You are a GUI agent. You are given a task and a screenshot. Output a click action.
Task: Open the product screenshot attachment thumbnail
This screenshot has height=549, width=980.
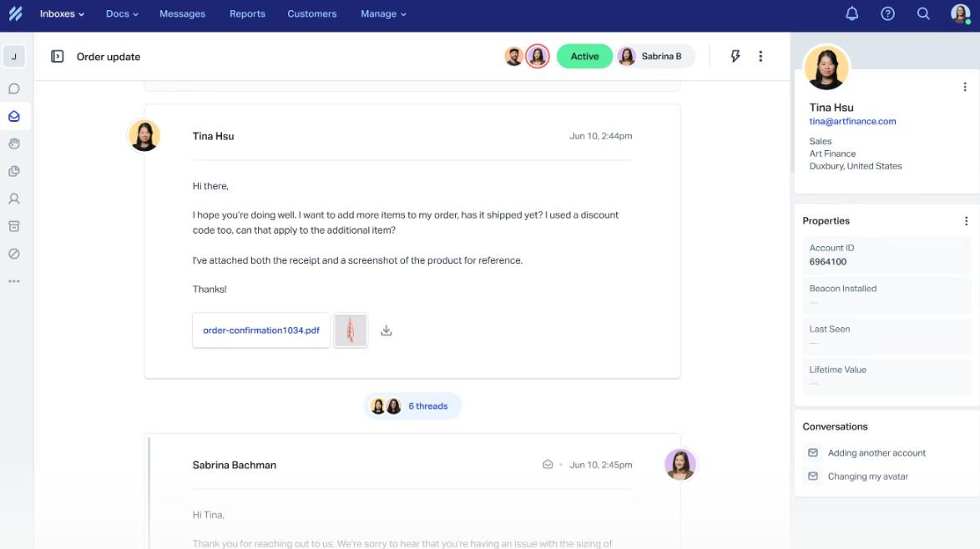click(x=351, y=330)
